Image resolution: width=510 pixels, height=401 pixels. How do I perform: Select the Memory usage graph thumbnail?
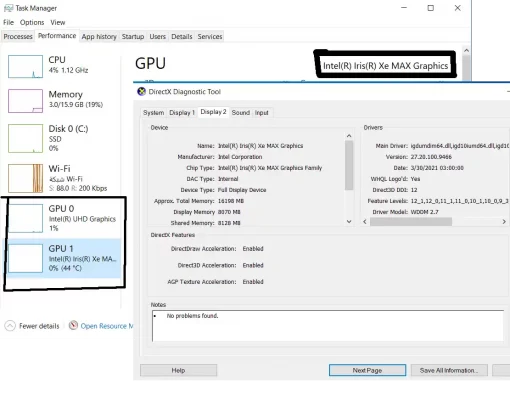coord(25,101)
